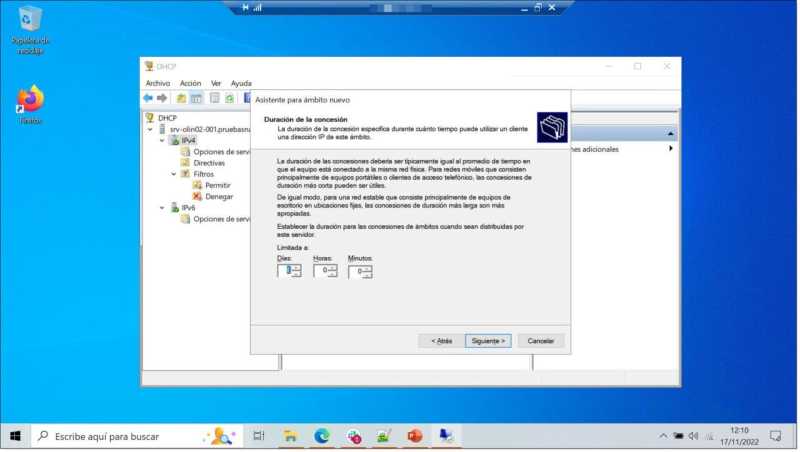Select the Denegar filter
The height and width of the screenshot is (452, 800).
coord(219,196)
